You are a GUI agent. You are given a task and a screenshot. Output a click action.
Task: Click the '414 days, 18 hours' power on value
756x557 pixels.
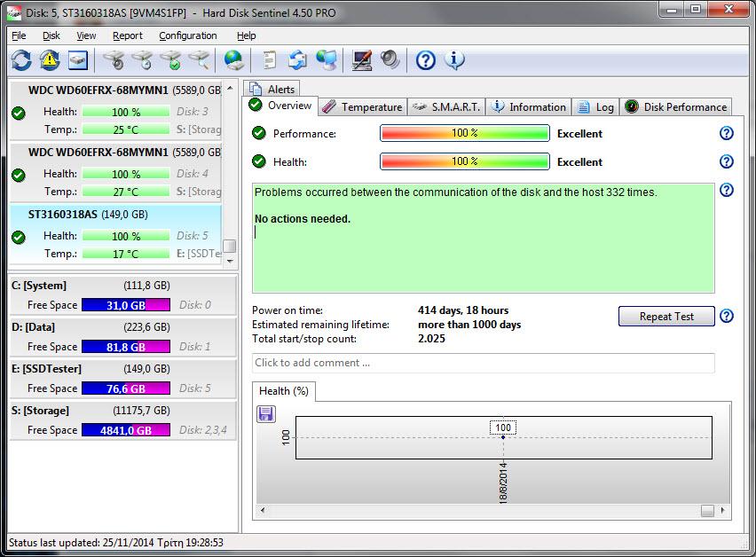(463, 310)
